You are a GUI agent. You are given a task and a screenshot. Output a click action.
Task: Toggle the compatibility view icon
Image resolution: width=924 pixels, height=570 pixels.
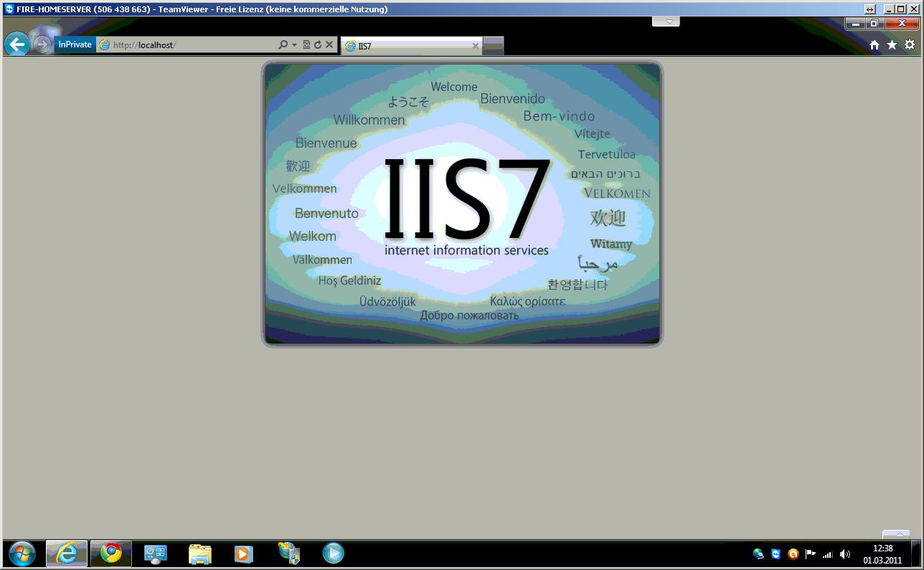(306, 44)
